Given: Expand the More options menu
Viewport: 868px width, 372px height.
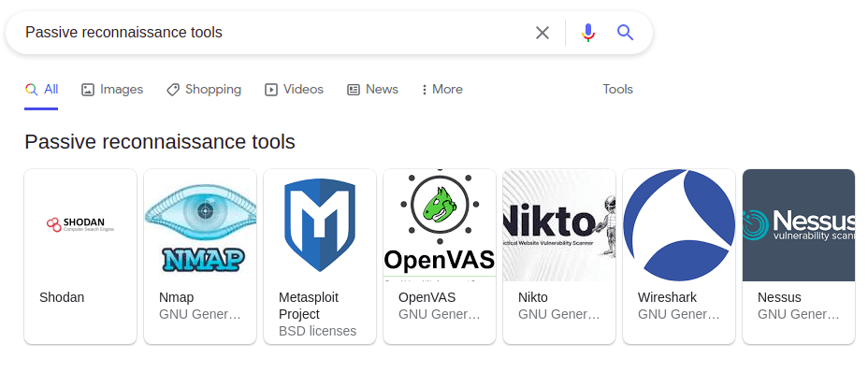Looking at the screenshot, I should pyautogui.click(x=441, y=90).
